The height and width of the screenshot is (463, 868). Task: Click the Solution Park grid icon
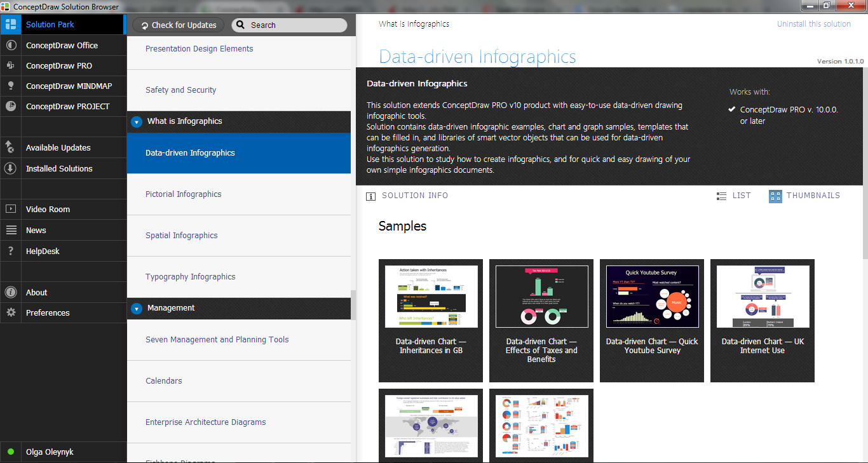coord(10,25)
